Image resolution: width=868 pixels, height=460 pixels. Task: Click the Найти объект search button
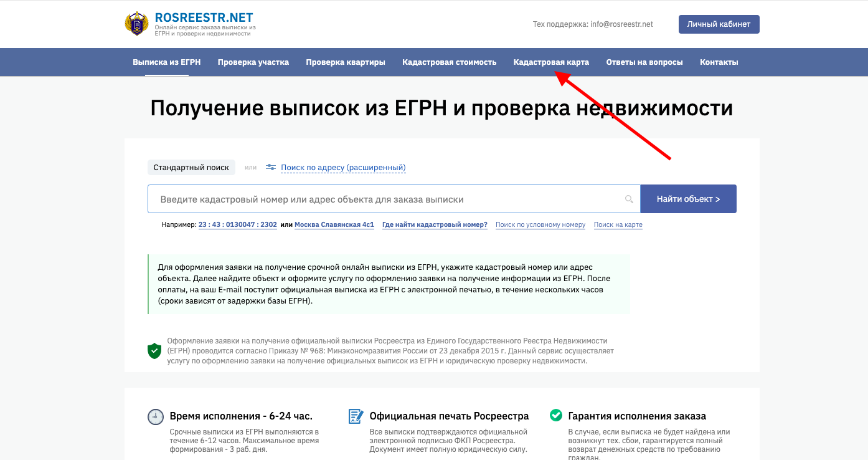click(689, 199)
